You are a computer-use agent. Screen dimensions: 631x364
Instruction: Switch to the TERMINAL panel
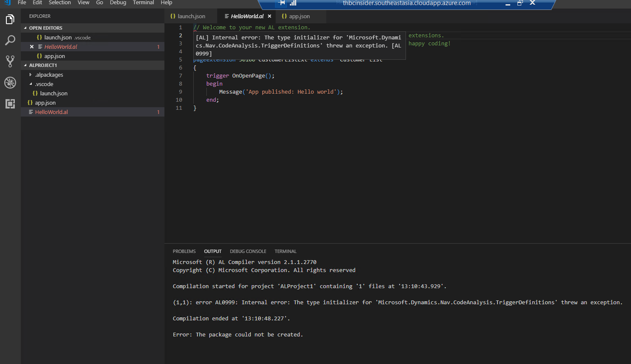(x=285, y=251)
